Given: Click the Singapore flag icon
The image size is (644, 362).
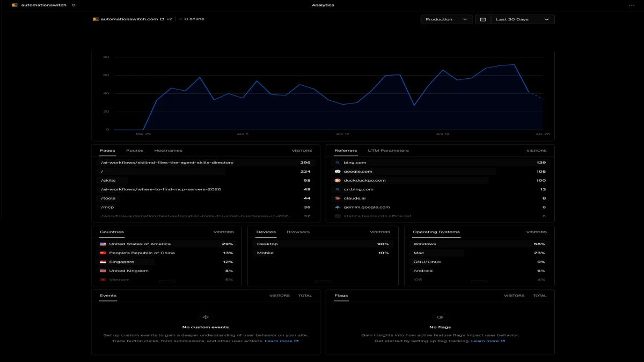Looking at the screenshot, I should tap(102, 261).
